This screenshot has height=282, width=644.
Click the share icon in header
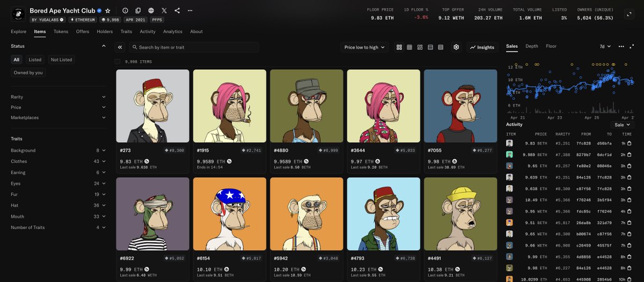tap(177, 10)
